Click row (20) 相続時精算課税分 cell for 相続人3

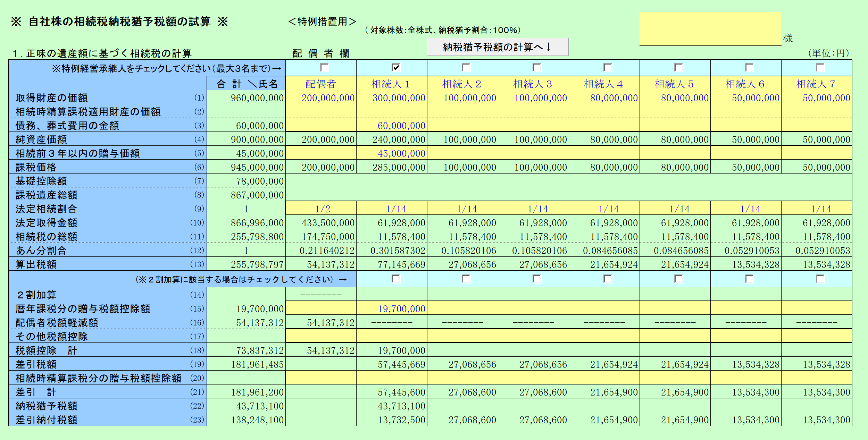pos(533,378)
